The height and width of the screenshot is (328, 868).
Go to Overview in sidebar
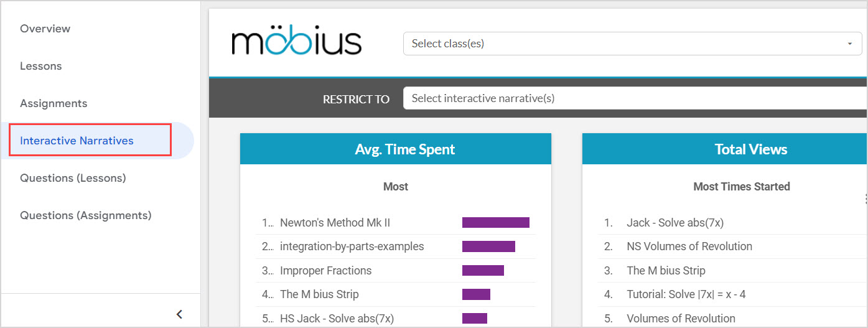pyautogui.click(x=45, y=29)
